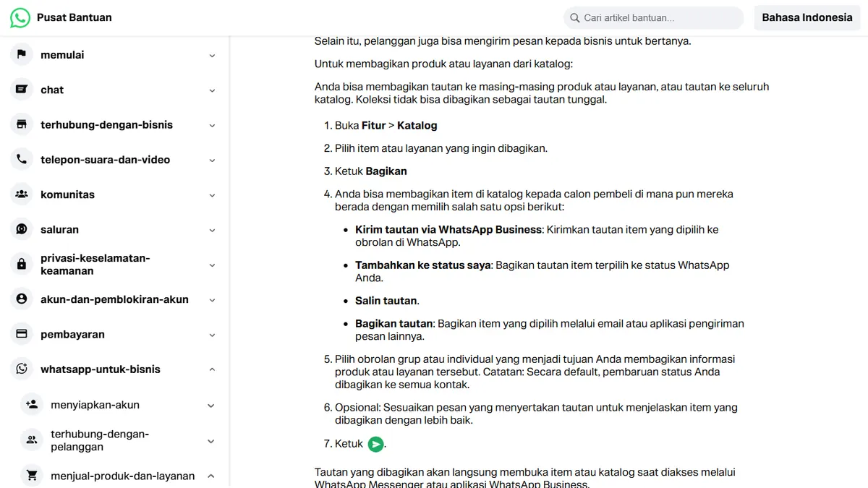This screenshot has height=488, width=868.
Task: Open the Bahasa Indonesia language selector
Action: [807, 17]
